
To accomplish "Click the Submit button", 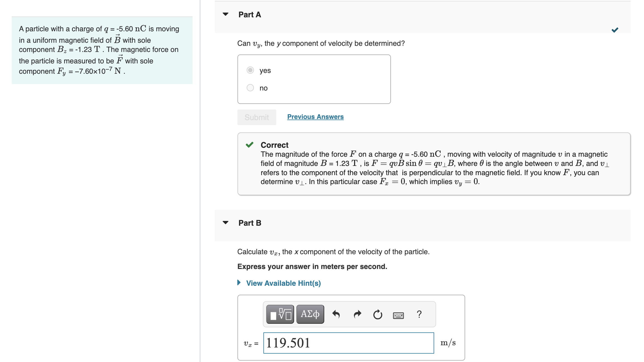I will point(256,117).
